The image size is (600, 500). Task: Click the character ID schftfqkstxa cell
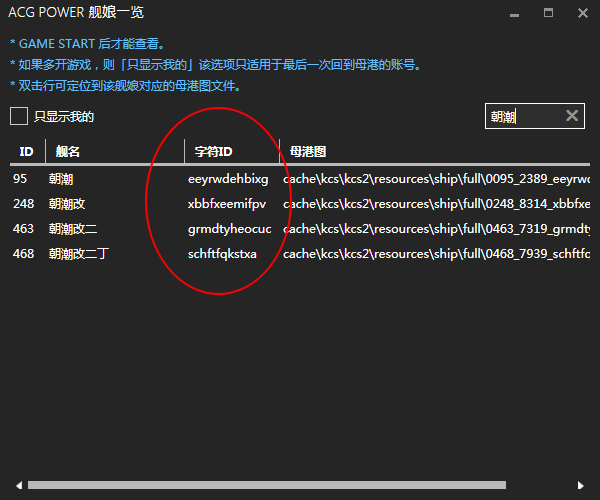click(x=222, y=254)
